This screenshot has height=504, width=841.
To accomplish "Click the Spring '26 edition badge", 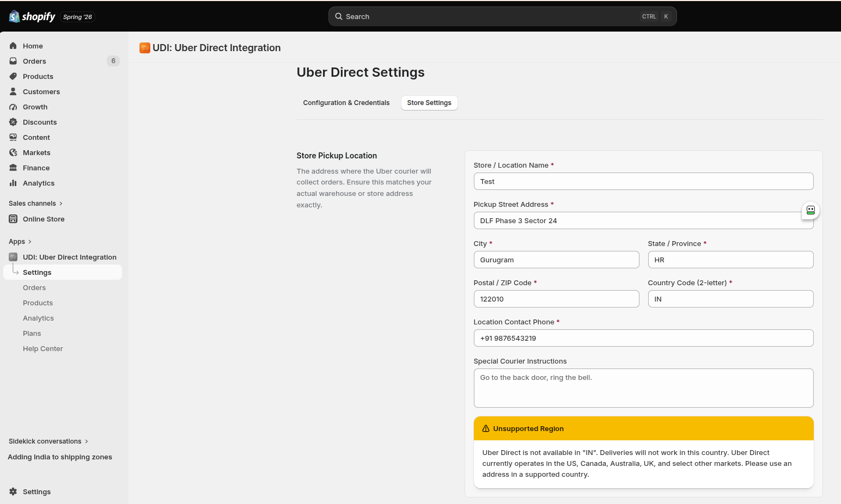I will tap(77, 17).
